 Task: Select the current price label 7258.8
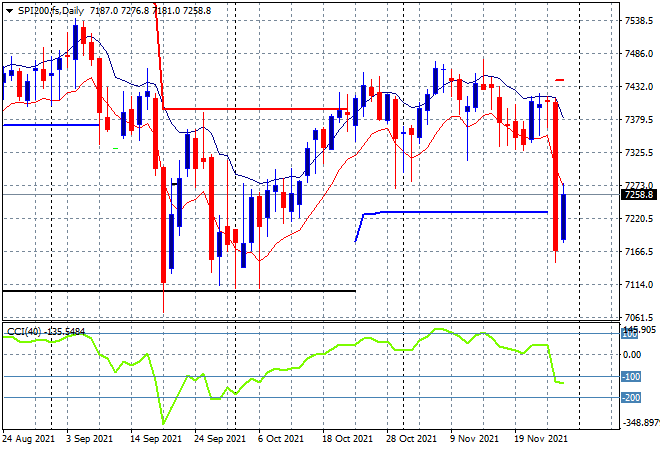pyautogui.click(x=639, y=194)
